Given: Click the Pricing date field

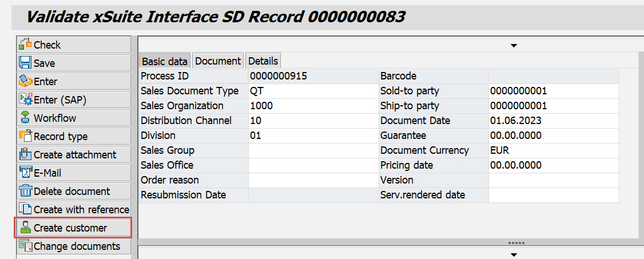Looking at the screenshot, I should tap(554, 165).
